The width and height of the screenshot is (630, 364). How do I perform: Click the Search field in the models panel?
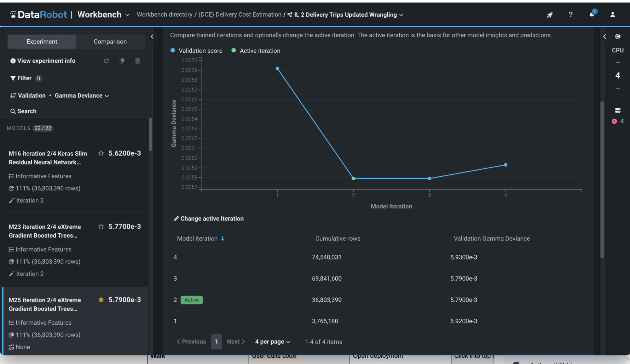(23, 111)
